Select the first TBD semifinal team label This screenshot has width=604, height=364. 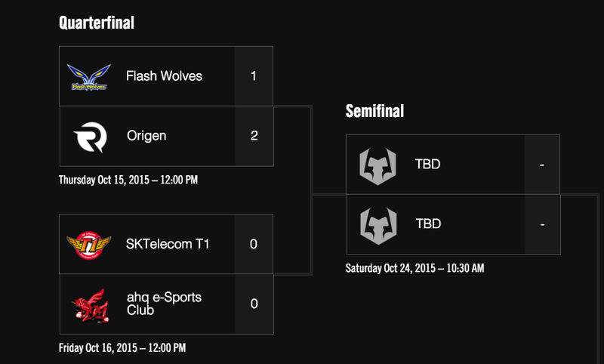pyautogui.click(x=427, y=164)
